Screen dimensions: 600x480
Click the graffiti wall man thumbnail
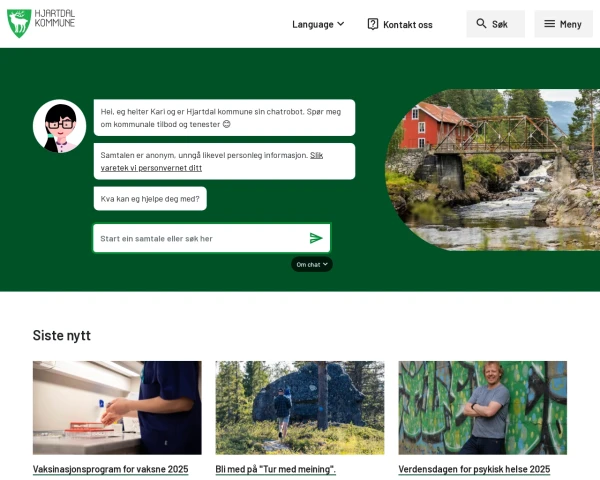(483, 408)
